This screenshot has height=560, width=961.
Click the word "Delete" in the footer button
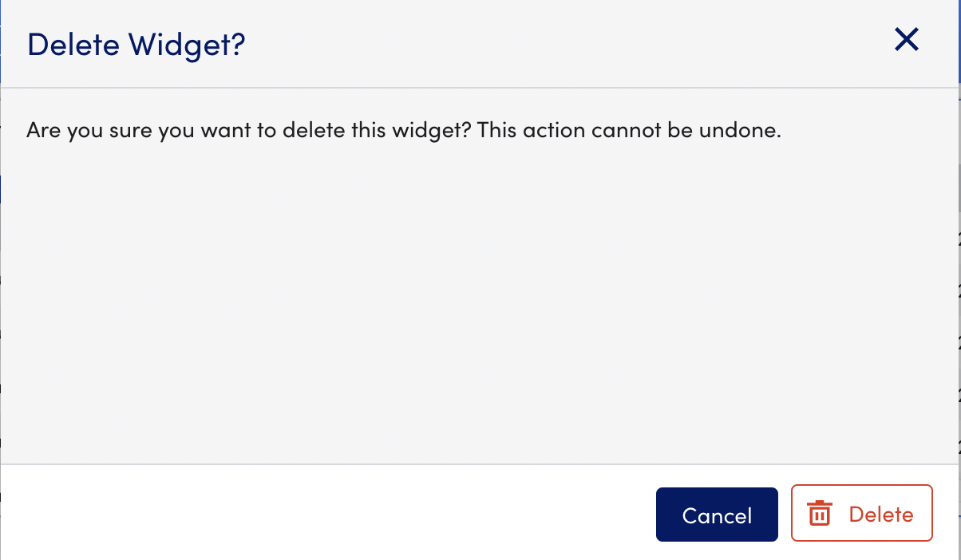(881, 515)
